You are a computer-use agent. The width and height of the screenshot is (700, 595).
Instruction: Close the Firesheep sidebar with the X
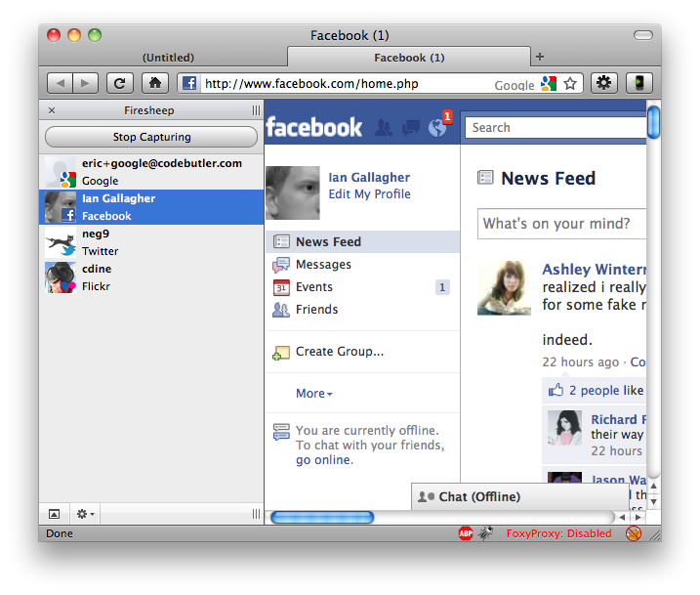52,110
